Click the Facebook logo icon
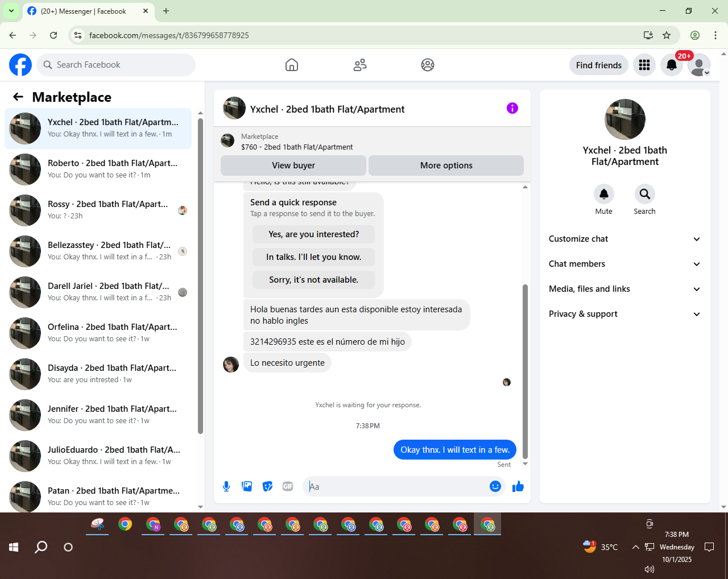 [x=20, y=65]
